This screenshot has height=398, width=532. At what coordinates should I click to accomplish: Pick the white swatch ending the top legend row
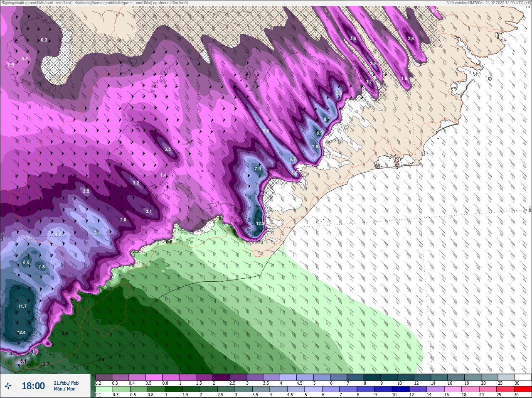tap(523, 378)
